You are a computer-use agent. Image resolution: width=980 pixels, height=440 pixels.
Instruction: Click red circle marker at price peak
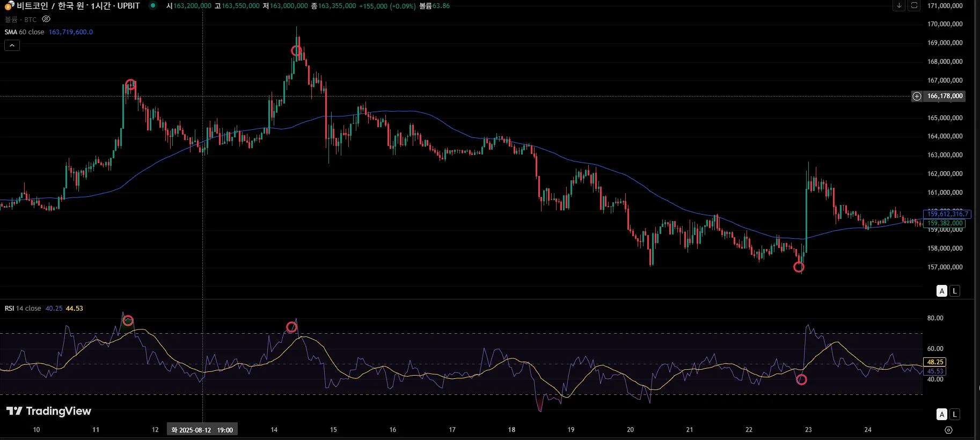(296, 51)
